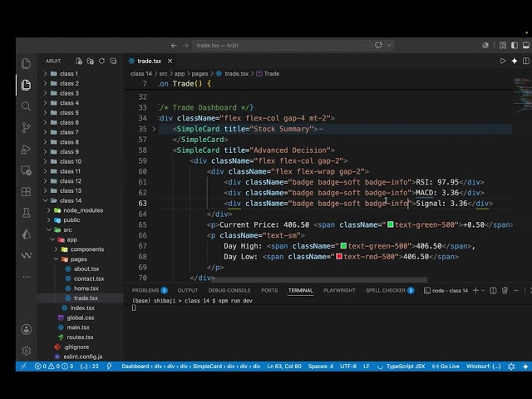Viewport: 532px width, 399px height.
Task: Split the editor to the right
Action: [x=526, y=61]
